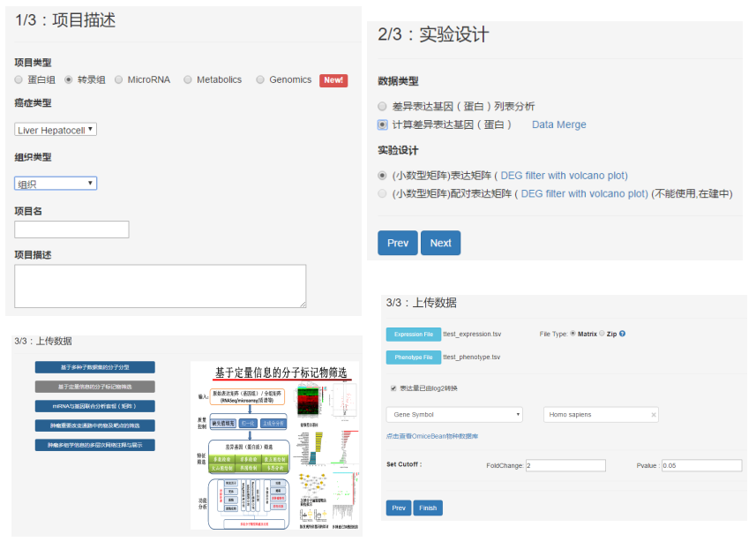
Task: Open 点击查看OmicsBean物种数据库 link
Action: click(x=432, y=436)
